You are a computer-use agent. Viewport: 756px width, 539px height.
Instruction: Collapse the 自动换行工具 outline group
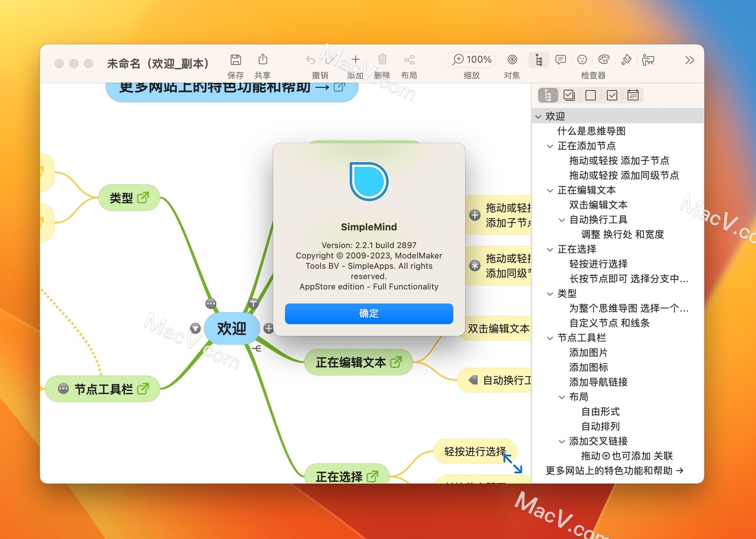tap(562, 220)
